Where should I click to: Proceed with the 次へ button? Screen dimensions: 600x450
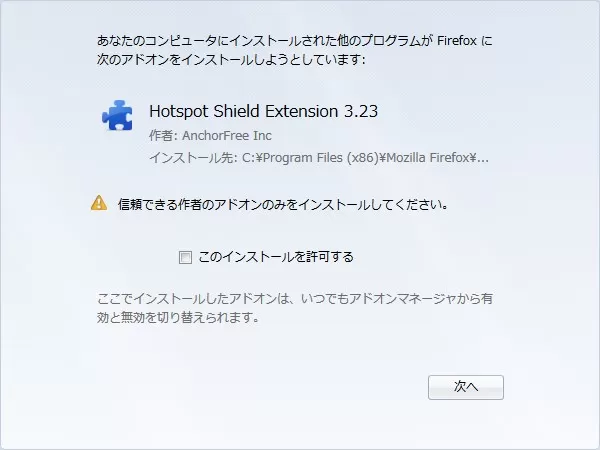pyautogui.click(x=466, y=387)
